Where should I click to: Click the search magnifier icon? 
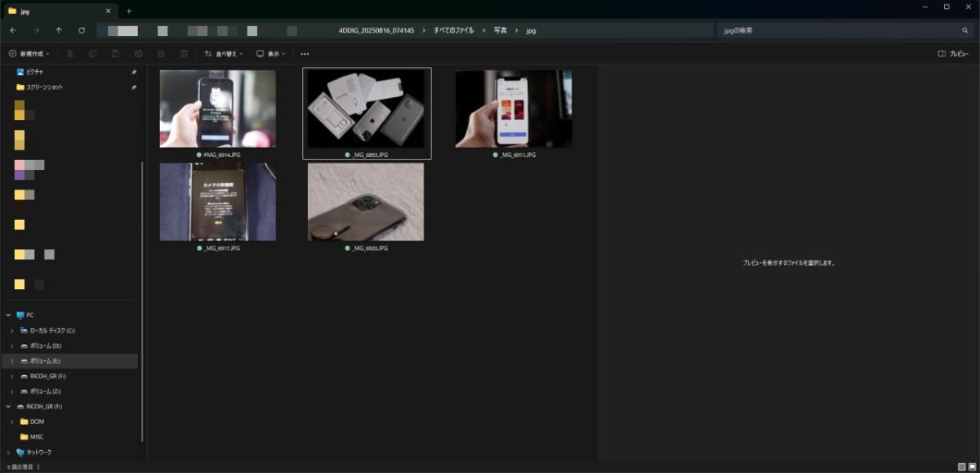[x=965, y=30]
